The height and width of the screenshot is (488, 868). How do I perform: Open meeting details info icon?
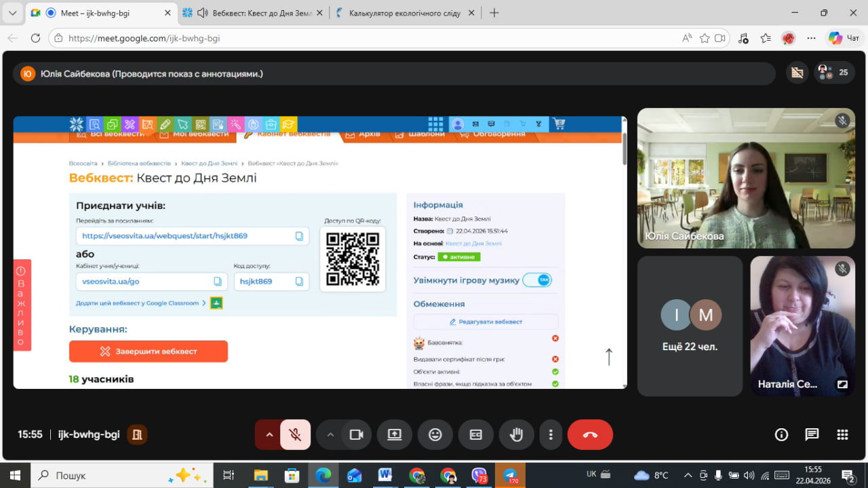(781, 435)
